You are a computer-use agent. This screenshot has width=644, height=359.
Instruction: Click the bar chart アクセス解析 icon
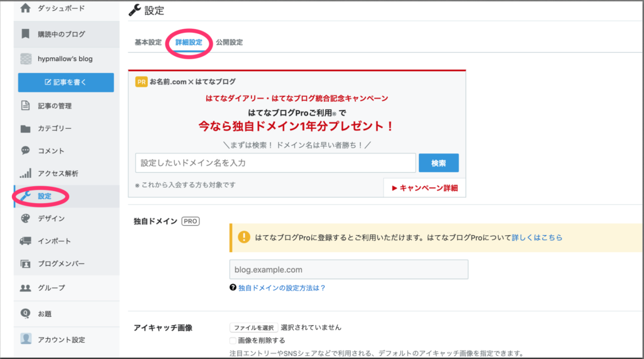click(25, 174)
